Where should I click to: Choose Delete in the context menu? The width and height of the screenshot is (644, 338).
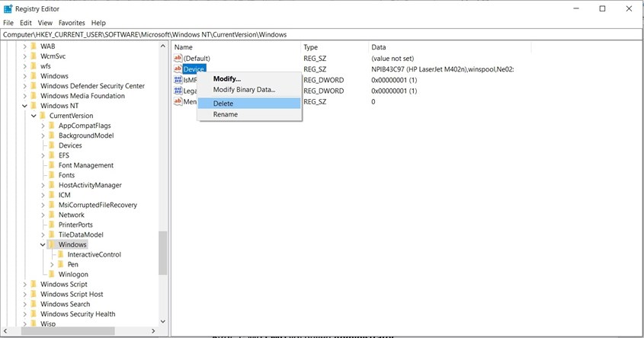pos(249,104)
